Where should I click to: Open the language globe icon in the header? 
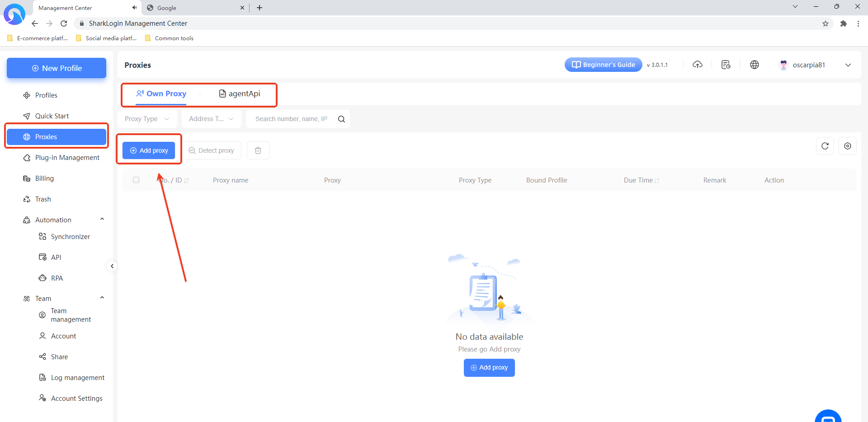754,65
